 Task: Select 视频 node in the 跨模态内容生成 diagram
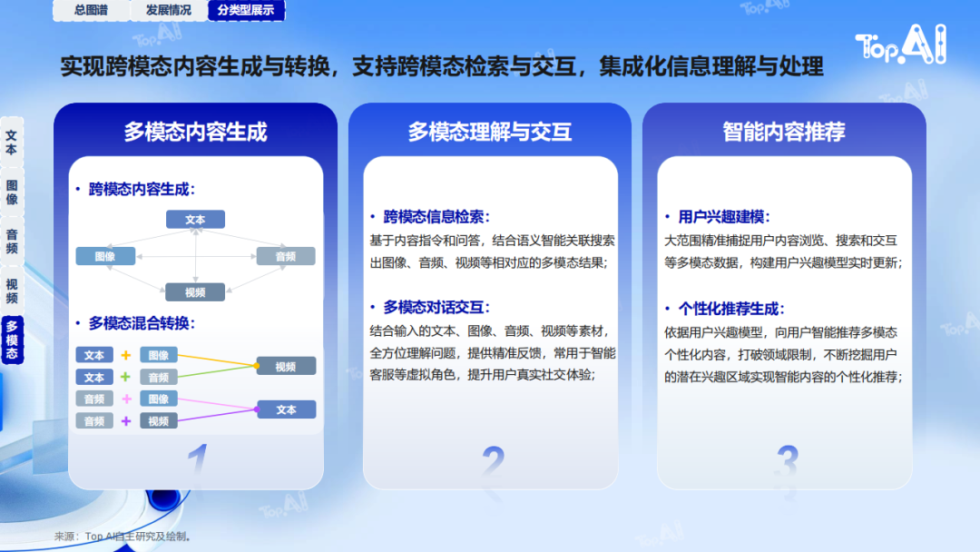coord(195,292)
